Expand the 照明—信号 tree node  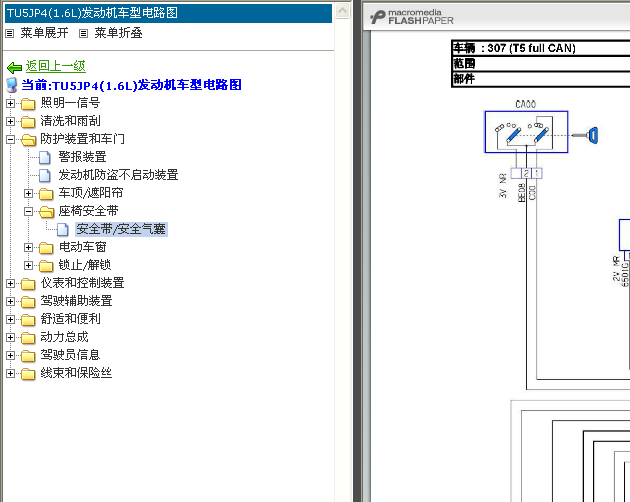click(11, 104)
